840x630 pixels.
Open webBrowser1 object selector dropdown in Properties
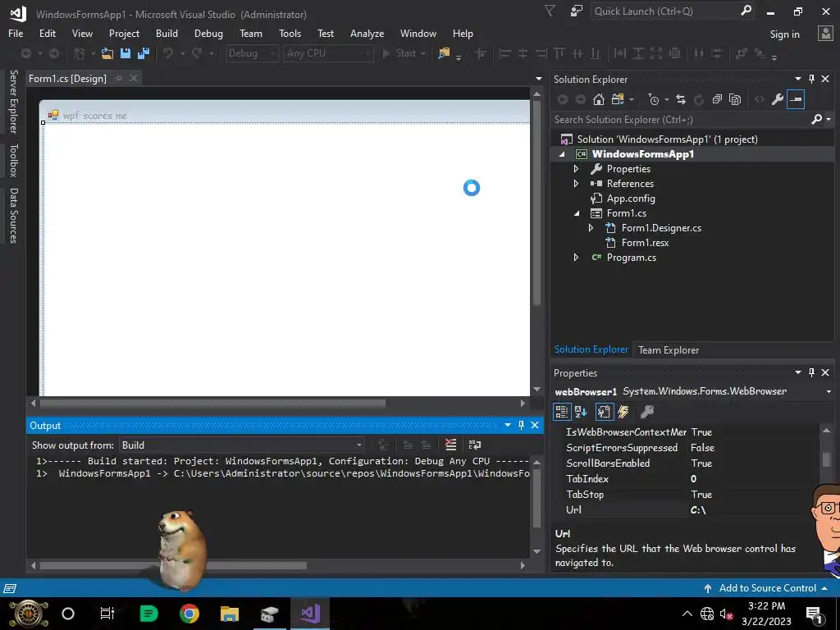829,391
